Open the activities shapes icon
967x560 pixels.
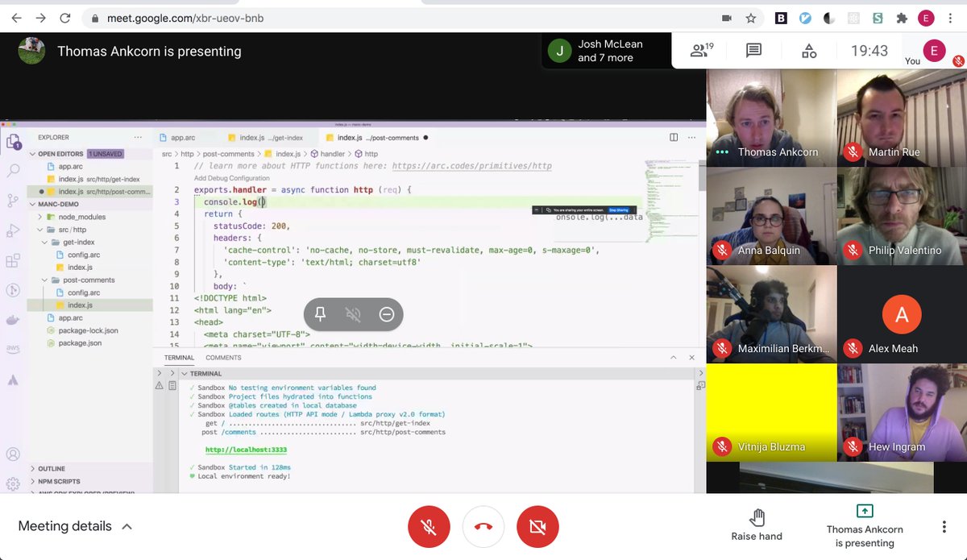click(x=809, y=51)
